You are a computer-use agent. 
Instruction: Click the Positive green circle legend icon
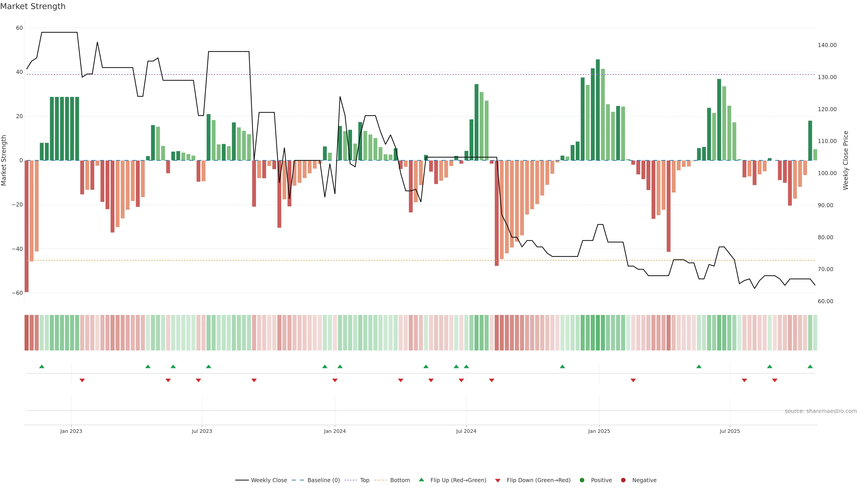[x=582, y=480]
